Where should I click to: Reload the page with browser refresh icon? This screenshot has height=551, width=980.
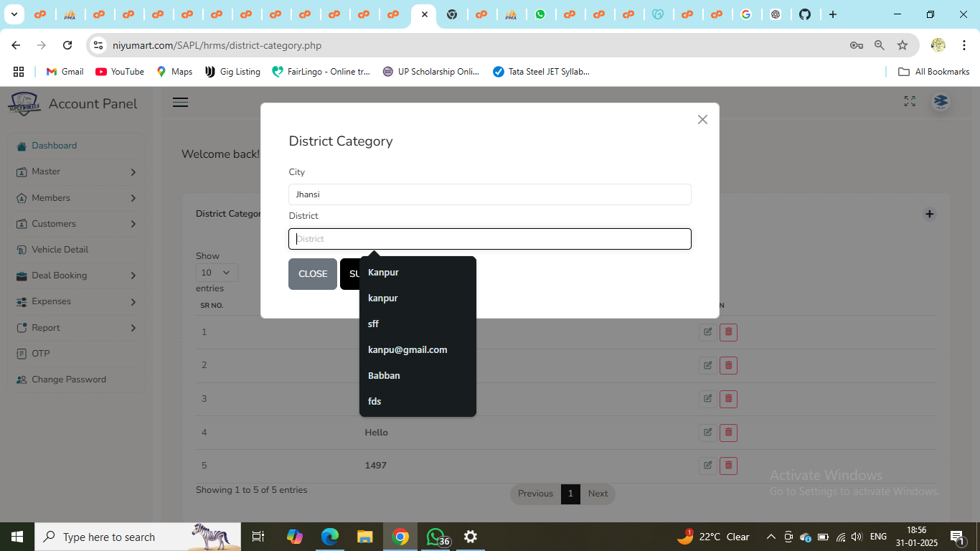pyautogui.click(x=67, y=45)
